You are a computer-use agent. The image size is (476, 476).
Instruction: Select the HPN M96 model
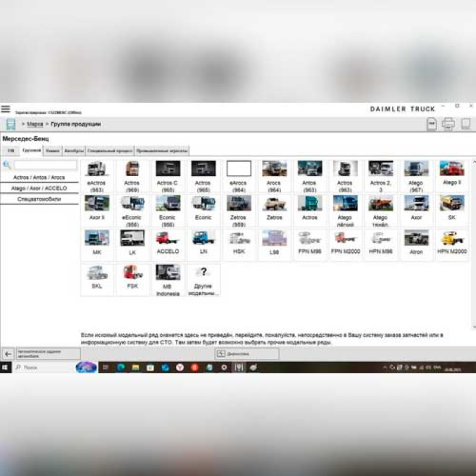(381, 245)
